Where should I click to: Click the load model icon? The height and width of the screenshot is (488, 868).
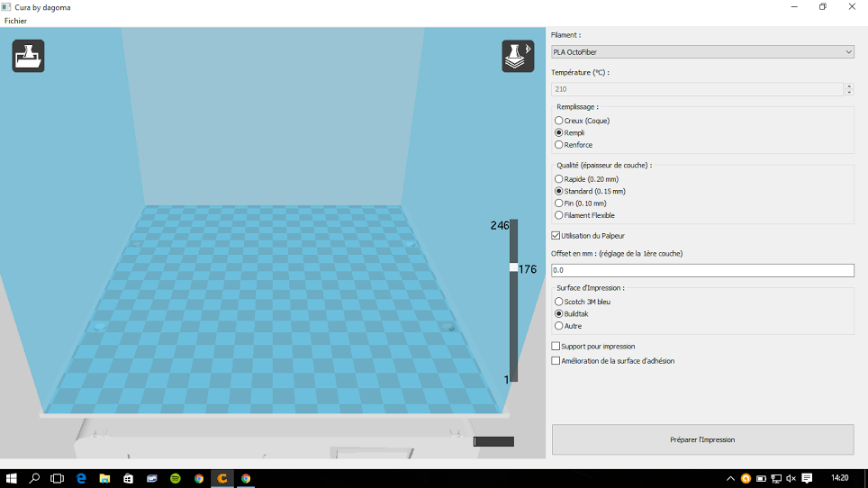[28, 56]
